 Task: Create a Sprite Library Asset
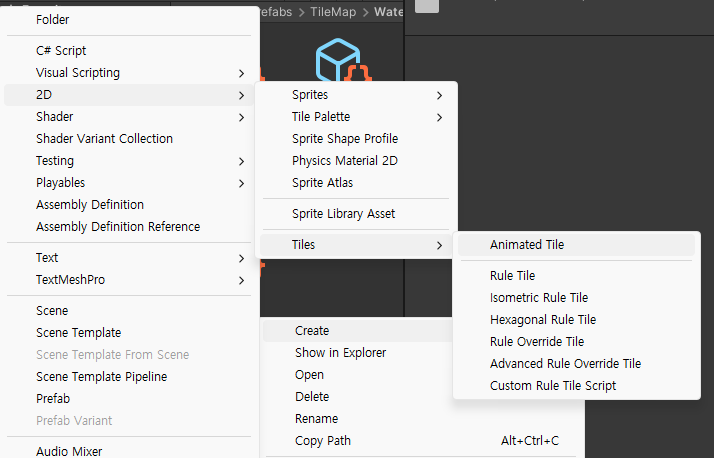pos(356,214)
